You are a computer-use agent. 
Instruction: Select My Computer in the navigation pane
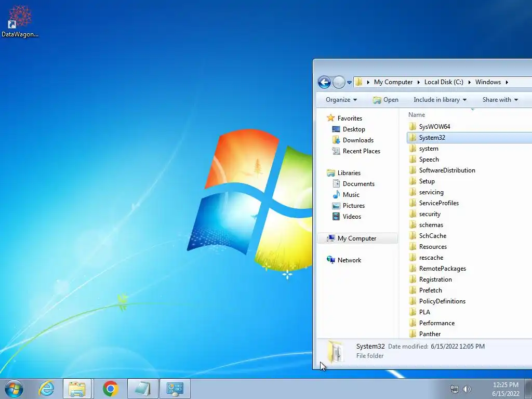tap(357, 238)
